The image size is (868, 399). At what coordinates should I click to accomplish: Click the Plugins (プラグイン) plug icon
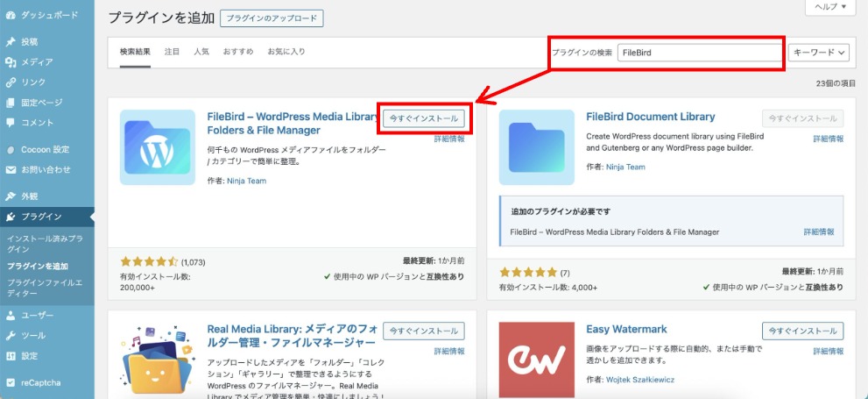coord(11,217)
